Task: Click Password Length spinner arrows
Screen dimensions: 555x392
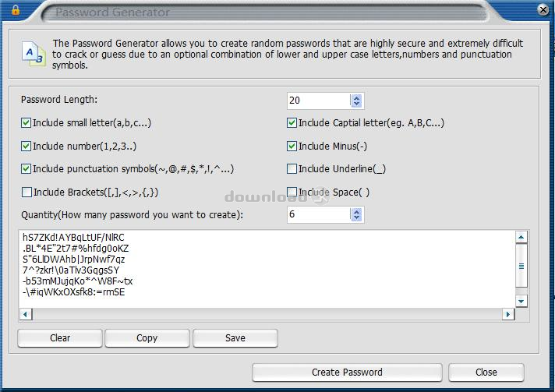Action: (x=356, y=101)
